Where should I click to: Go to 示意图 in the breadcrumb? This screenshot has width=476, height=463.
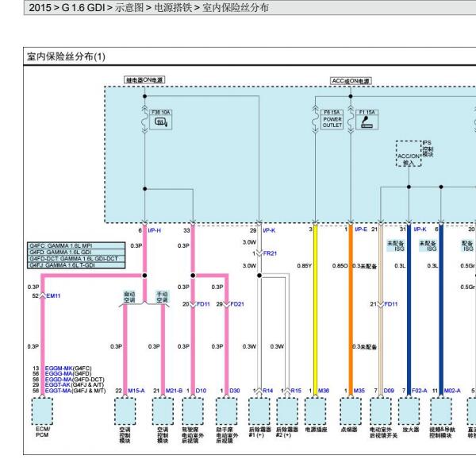coord(129,8)
